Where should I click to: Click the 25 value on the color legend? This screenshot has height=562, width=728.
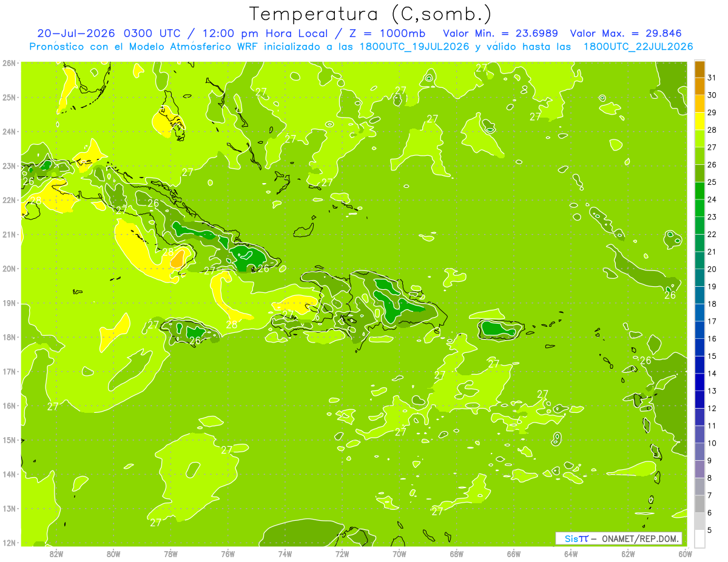coord(712,182)
